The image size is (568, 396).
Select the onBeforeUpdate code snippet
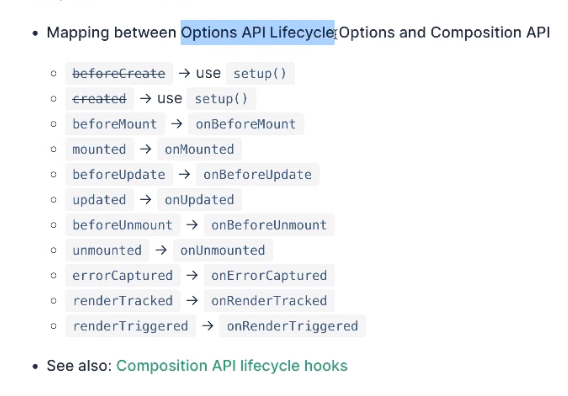point(257,174)
